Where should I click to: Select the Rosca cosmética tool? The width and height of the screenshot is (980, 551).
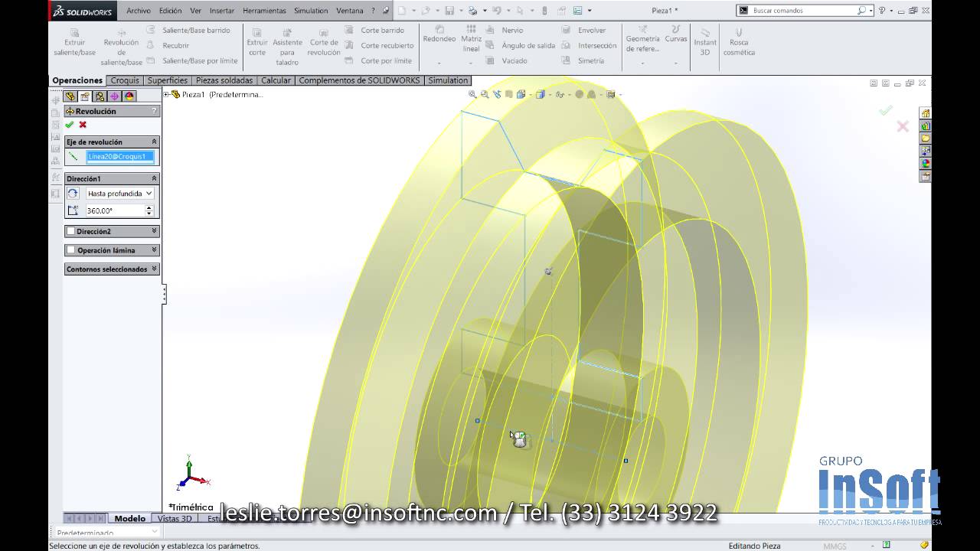739,43
